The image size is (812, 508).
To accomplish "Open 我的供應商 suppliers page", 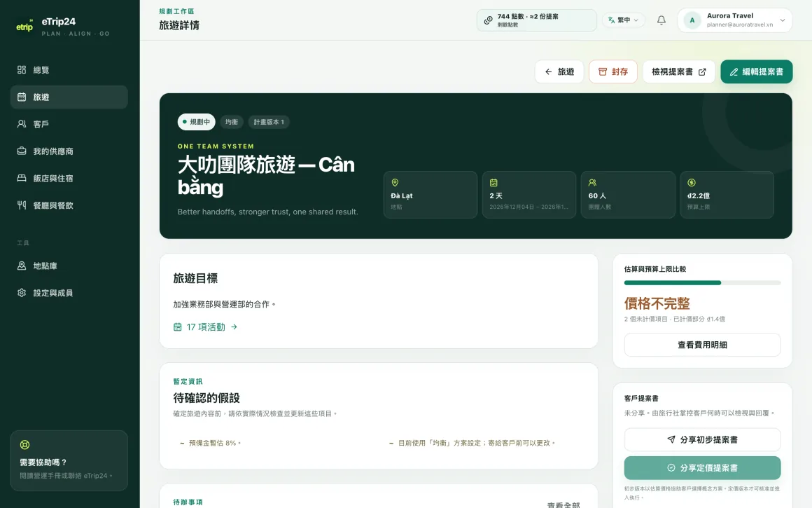I will pyautogui.click(x=69, y=151).
